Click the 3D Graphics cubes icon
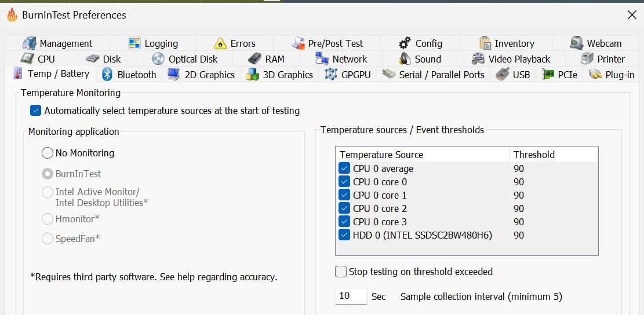Screen dimensions: 644x315 [x=252, y=74]
